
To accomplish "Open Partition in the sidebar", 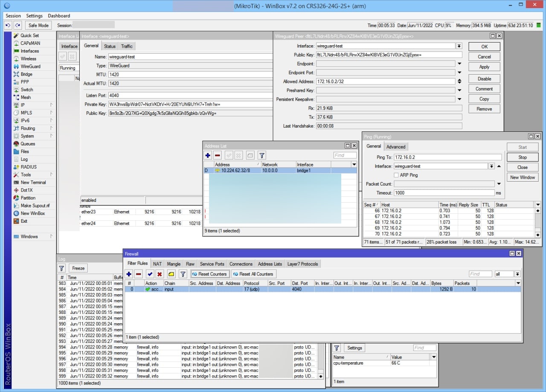I will pyautogui.click(x=28, y=198).
